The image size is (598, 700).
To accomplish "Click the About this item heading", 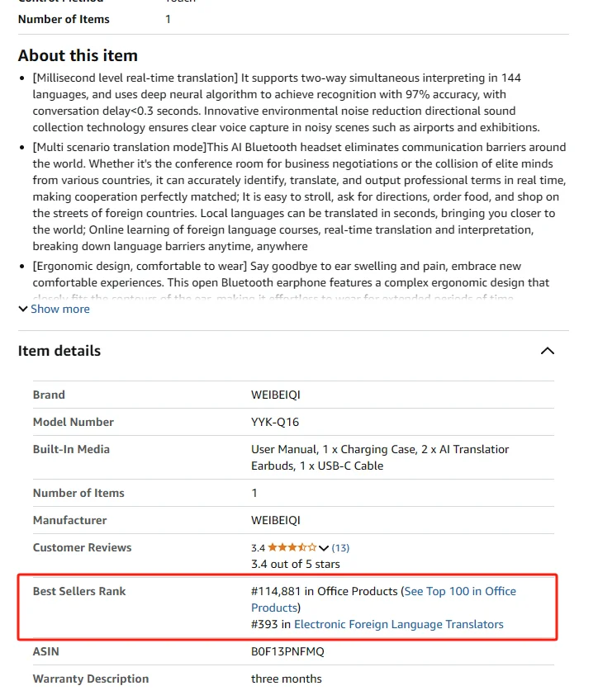I will tap(78, 55).
